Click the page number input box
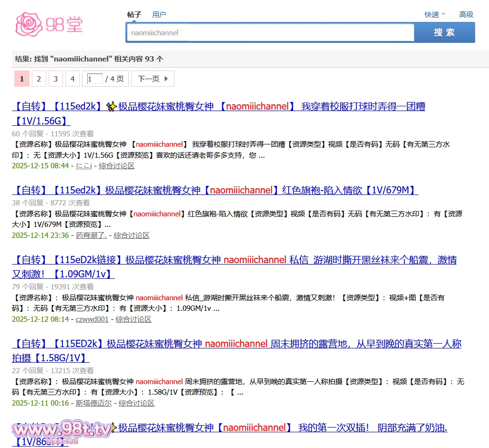Image resolution: width=489 pixels, height=448 pixels. click(94, 79)
